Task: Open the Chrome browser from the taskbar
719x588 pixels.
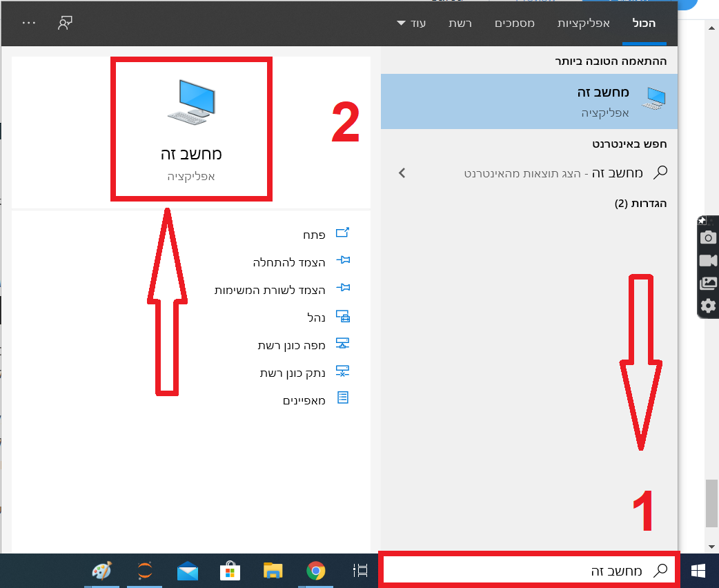Action: coord(315,571)
